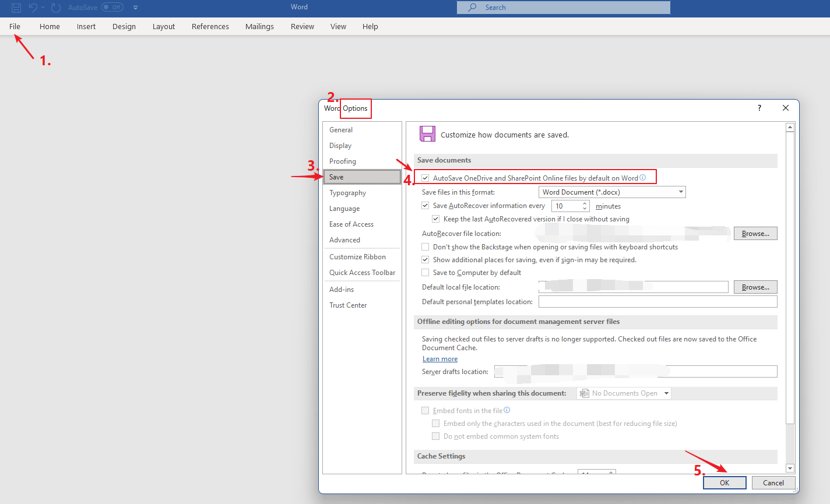Viewport: 830px width, 504px height.
Task: Open Customize Quick Access Toolbar dropdown
Action: click(135, 8)
